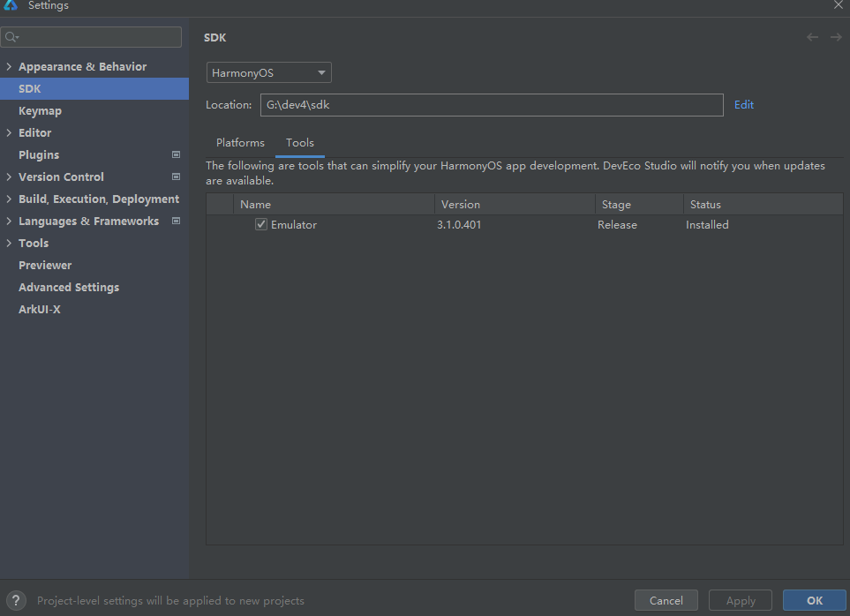Click the Edit link for SDK location

744,104
